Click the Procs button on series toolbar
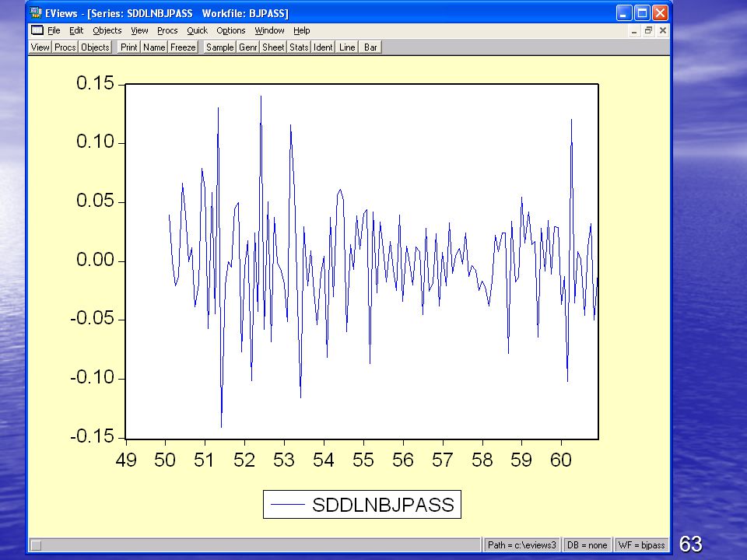The width and height of the screenshot is (747, 560). tap(65, 47)
